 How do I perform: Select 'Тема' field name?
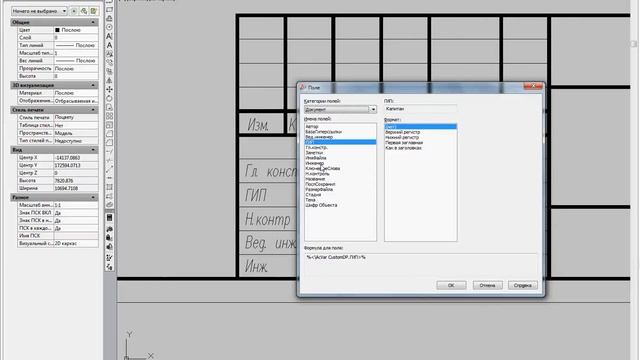pos(311,200)
